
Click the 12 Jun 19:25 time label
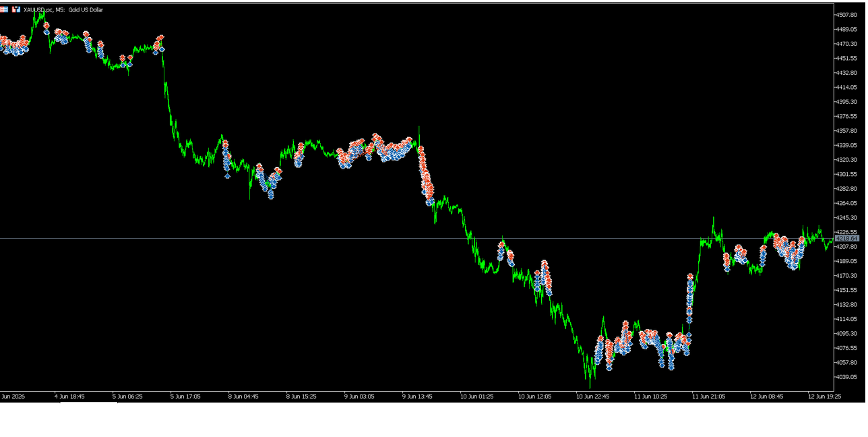[825, 397]
